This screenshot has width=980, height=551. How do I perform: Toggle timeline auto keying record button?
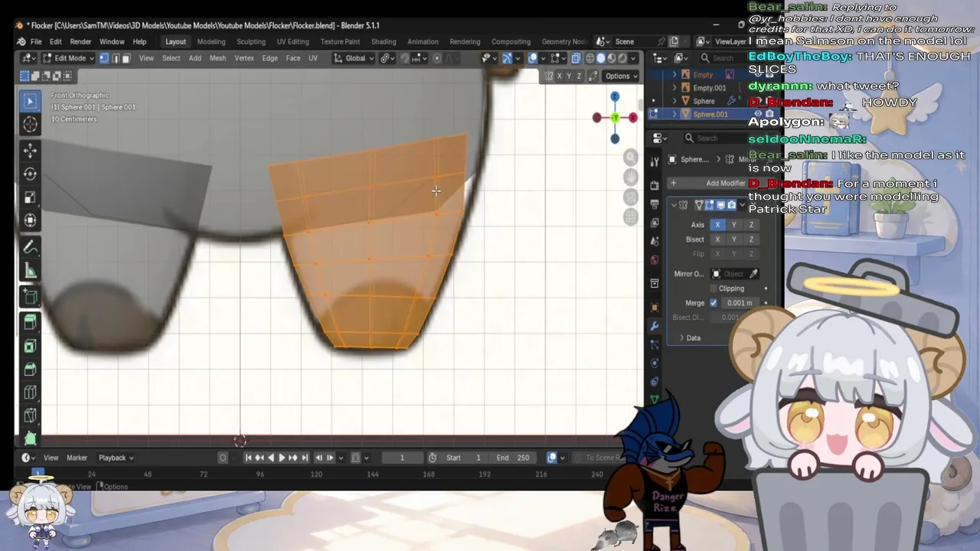point(223,458)
